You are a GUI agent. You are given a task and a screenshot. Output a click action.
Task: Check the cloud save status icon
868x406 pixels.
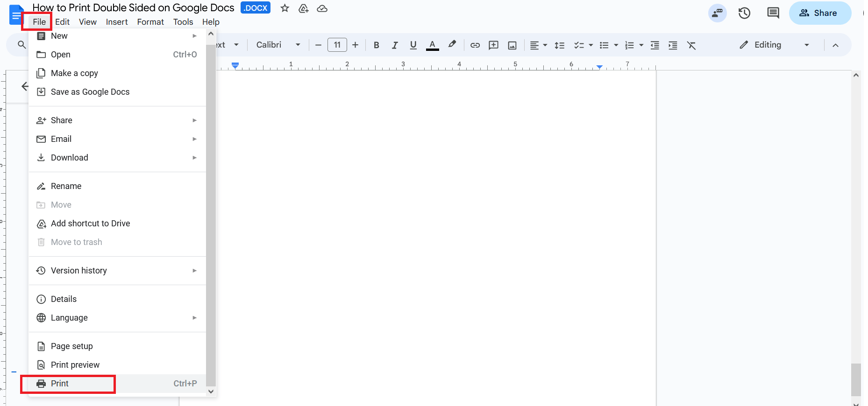[x=322, y=8]
